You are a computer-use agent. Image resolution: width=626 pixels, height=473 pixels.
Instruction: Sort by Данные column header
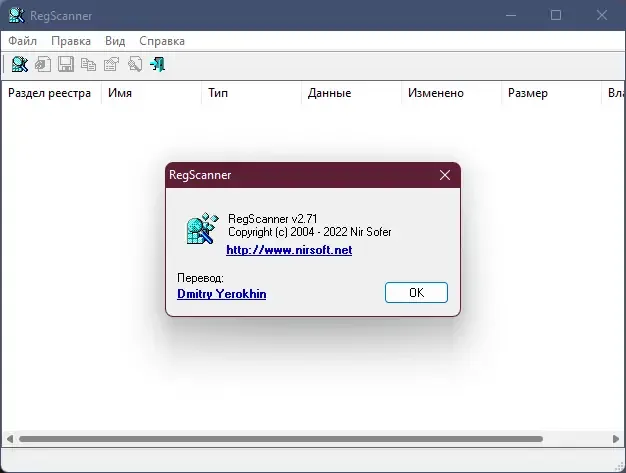pyautogui.click(x=351, y=93)
